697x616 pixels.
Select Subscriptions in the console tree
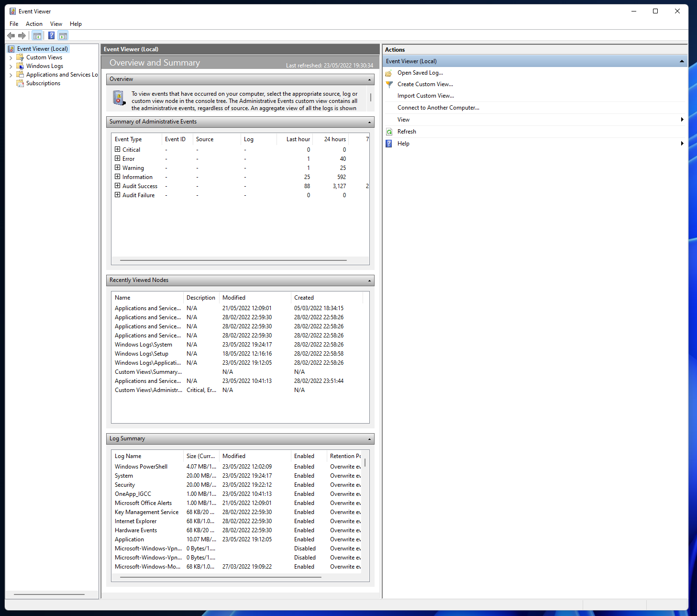43,83
